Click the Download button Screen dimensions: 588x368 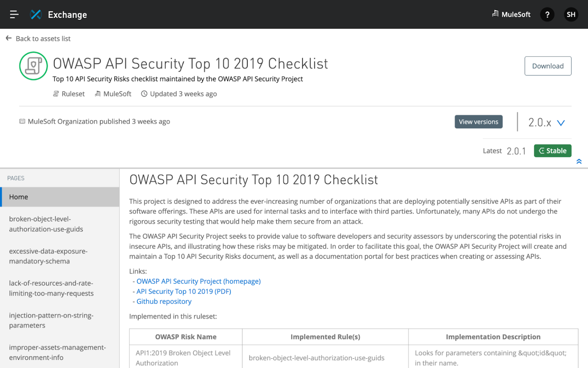pyautogui.click(x=548, y=66)
